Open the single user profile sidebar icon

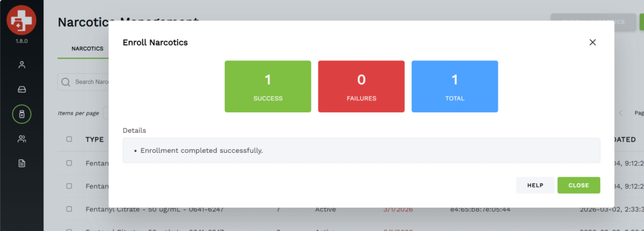[21, 65]
